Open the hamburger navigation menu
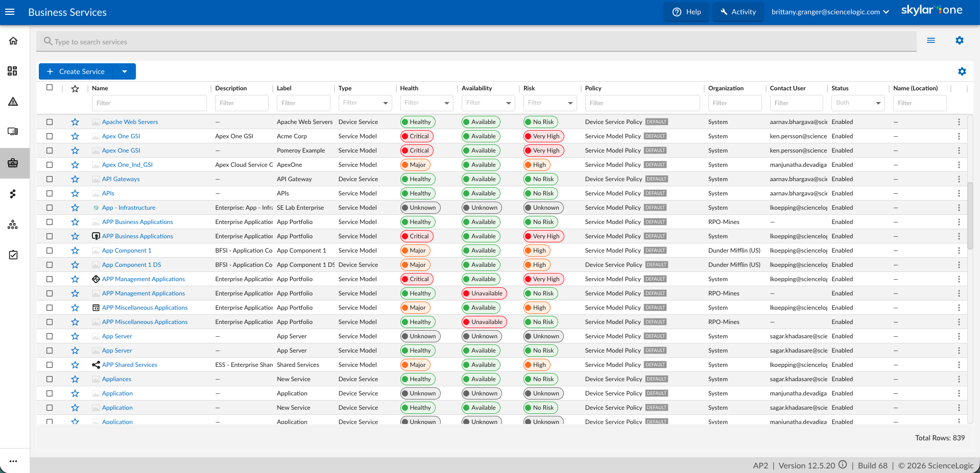The width and height of the screenshot is (980, 473). coord(10,12)
